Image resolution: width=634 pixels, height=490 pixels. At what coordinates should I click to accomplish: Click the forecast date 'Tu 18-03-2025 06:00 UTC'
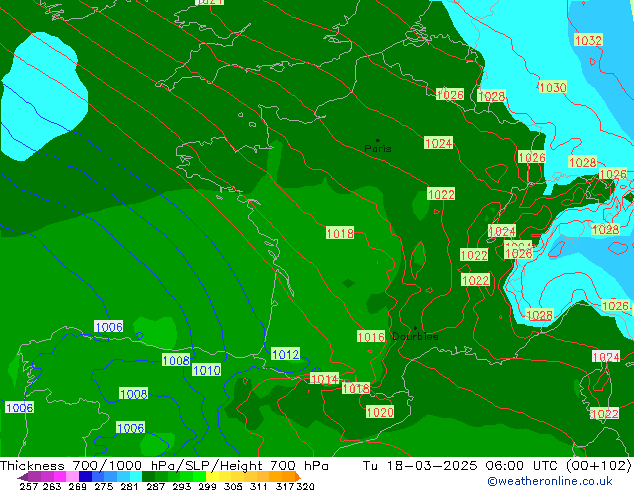tap(462, 466)
